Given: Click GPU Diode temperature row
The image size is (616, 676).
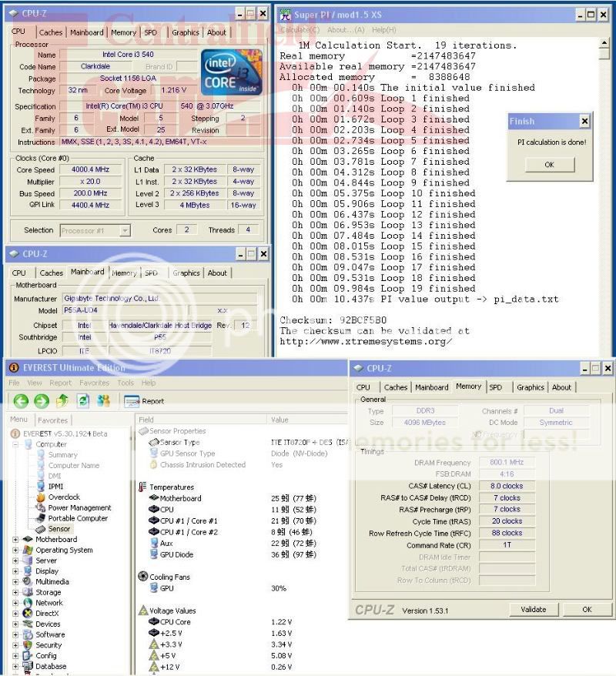Looking at the screenshot, I should point(233,554).
